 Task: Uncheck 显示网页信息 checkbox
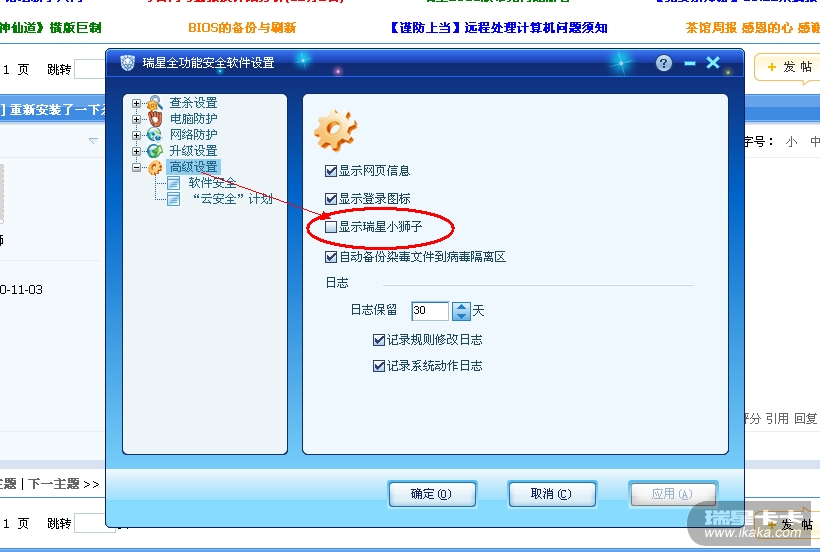coord(331,171)
